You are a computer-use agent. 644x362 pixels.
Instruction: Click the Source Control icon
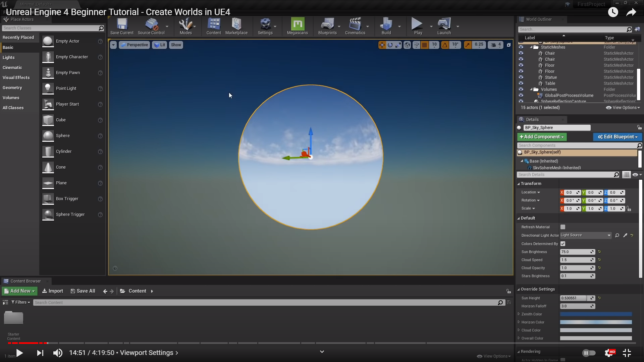click(151, 26)
